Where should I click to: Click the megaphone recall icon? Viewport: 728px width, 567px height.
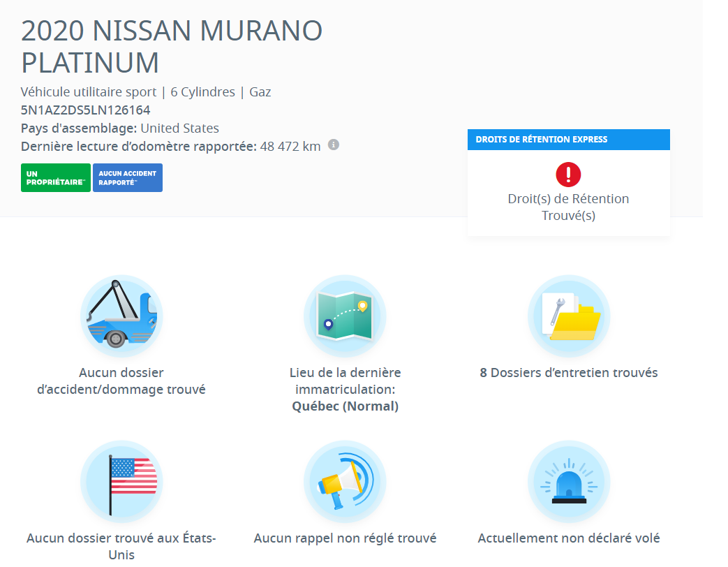pos(345,482)
